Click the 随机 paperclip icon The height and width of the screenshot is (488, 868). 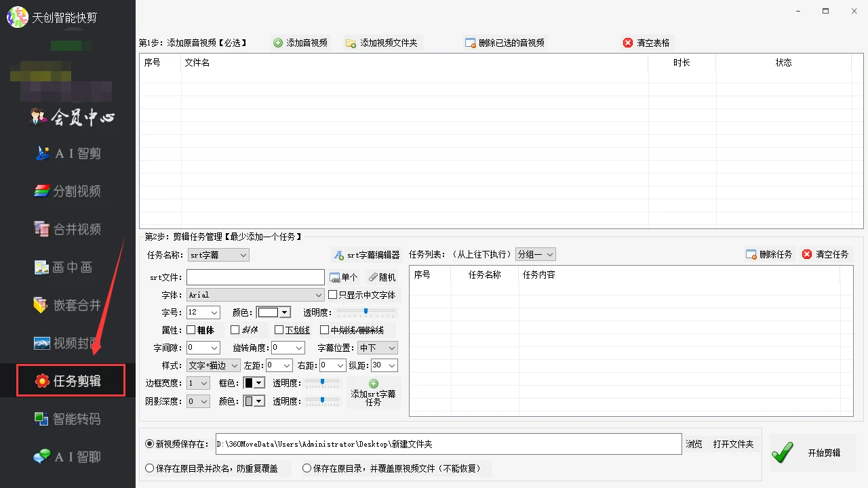[373, 277]
